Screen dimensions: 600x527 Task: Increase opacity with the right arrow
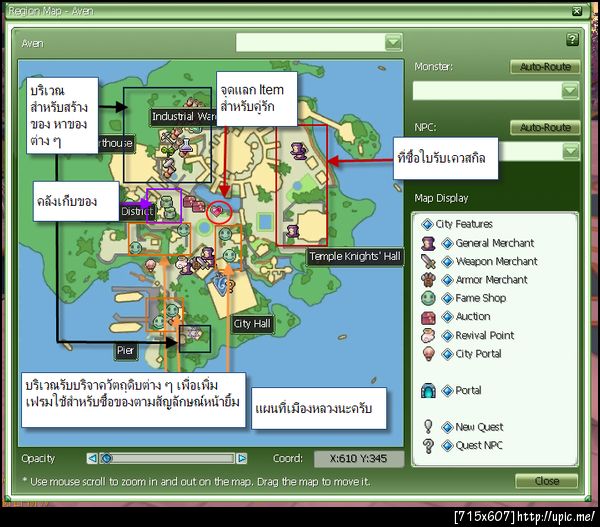click(x=242, y=458)
